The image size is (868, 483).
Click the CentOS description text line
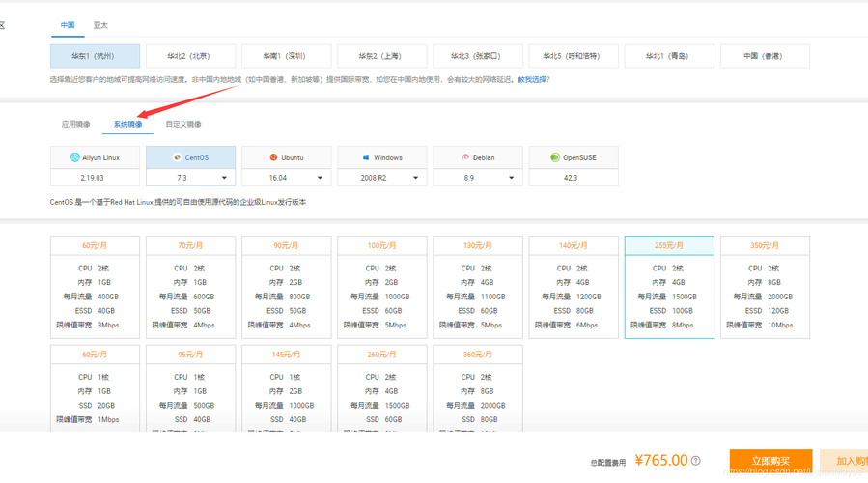coord(178,202)
